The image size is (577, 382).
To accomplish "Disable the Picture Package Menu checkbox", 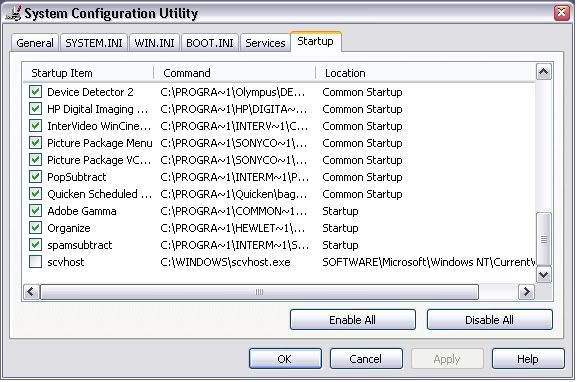I will pos(35,142).
